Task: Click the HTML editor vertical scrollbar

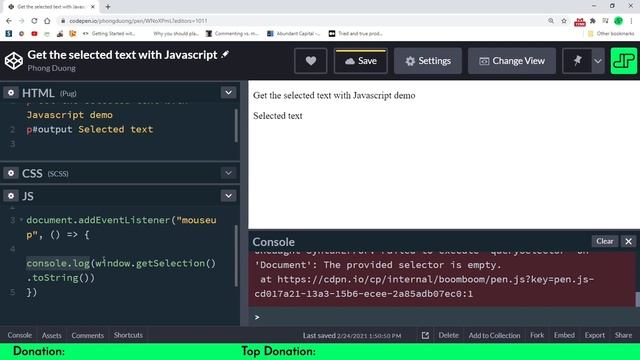Action: pyautogui.click(x=236, y=126)
